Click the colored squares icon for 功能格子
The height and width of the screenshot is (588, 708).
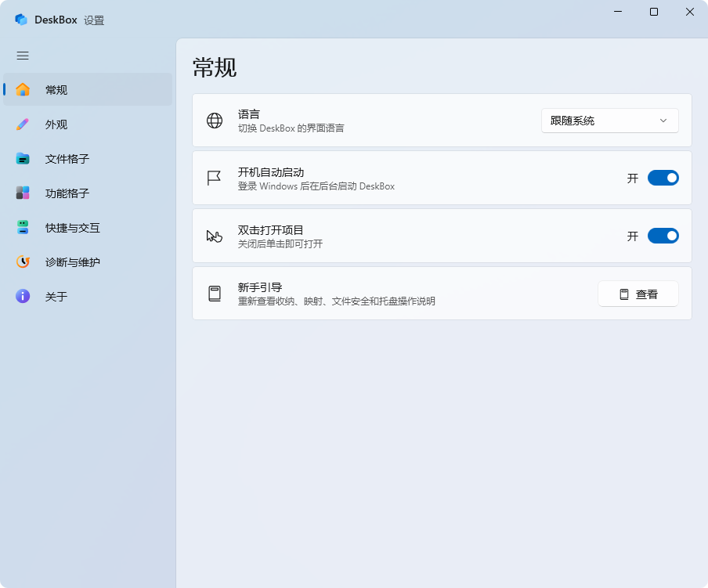pos(23,193)
